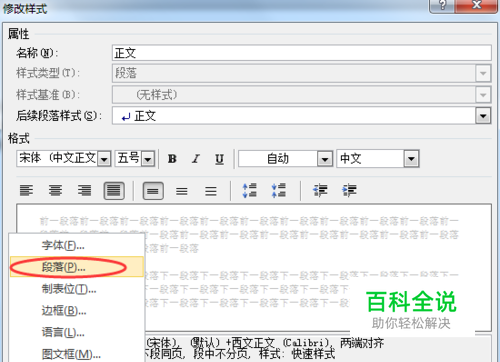Select justified alignment button
This screenshot has width=500, height=362.
point(114,191)
